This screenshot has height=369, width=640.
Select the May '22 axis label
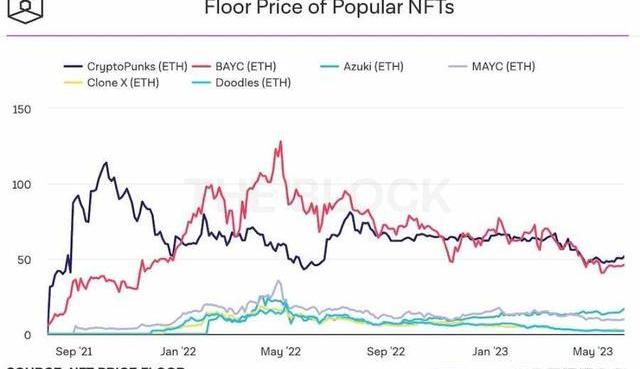coord(280,351)
